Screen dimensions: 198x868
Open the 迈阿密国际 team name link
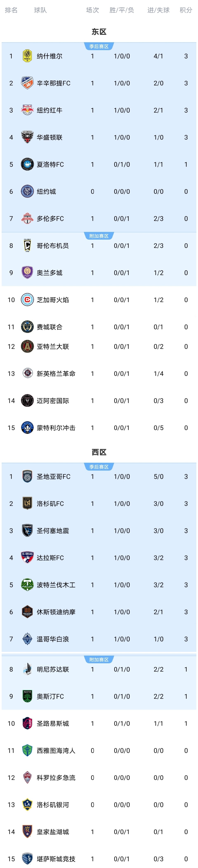point(53,401)
